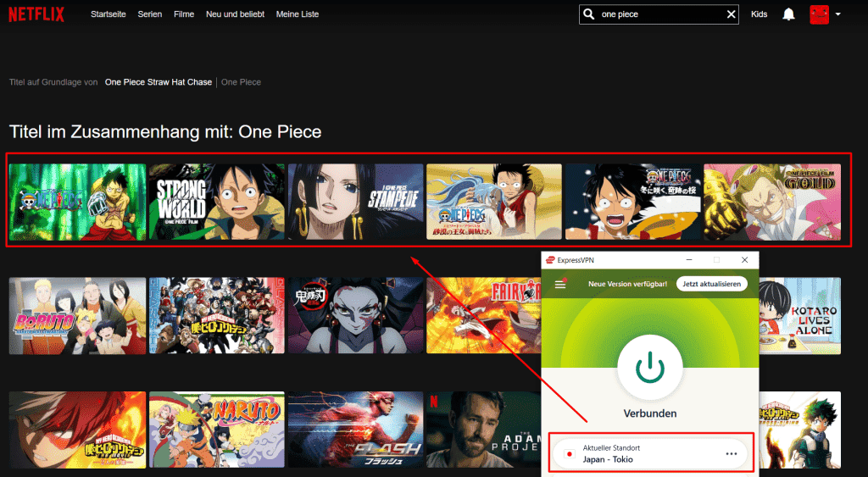Click the ExpressVPN title bar logo

tap(550, 260)
